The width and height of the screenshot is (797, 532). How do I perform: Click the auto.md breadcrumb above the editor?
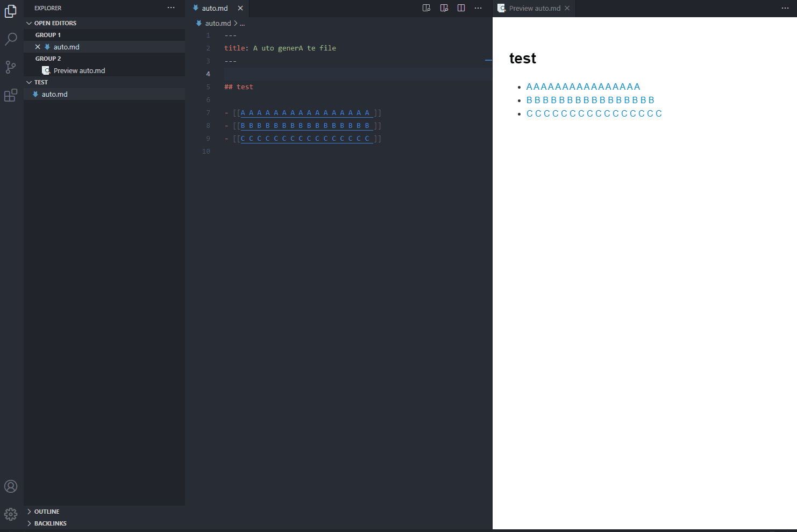pos(219,23)
